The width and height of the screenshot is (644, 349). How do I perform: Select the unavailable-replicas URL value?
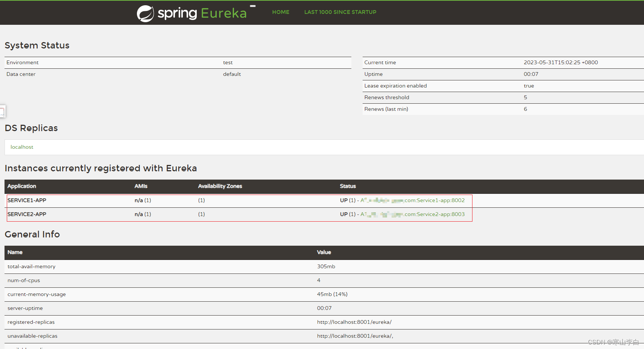pos(355,336)
